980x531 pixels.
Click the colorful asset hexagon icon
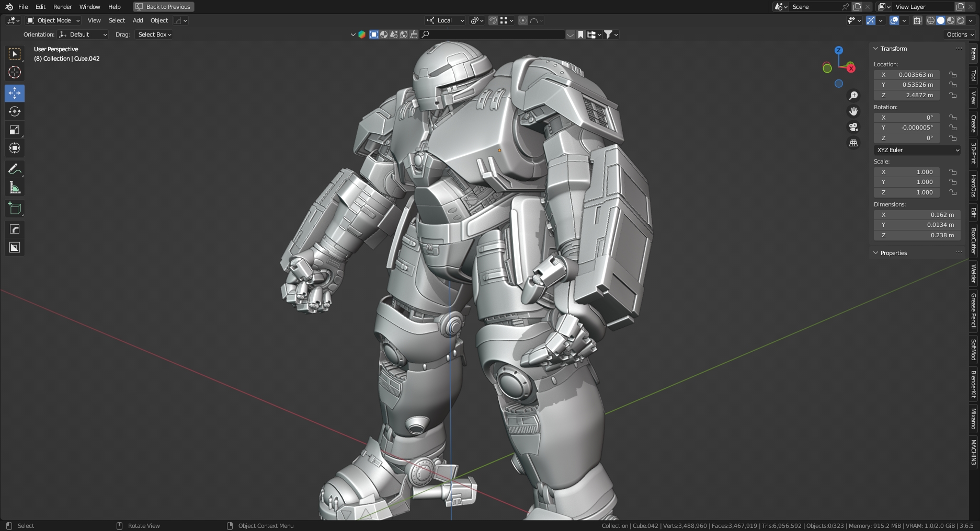pyautogui.click(x=362, y=34)
